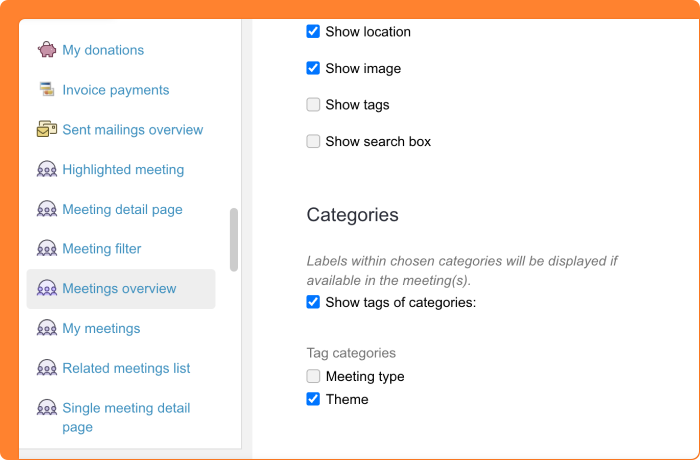Click the 'Labels within chosen categories' description text
Screen dimensions: 700x460
pos(462,271)
